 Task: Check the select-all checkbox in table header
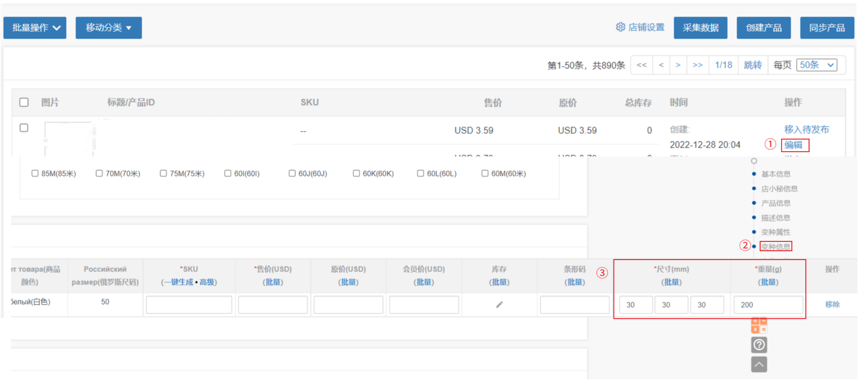24,102
